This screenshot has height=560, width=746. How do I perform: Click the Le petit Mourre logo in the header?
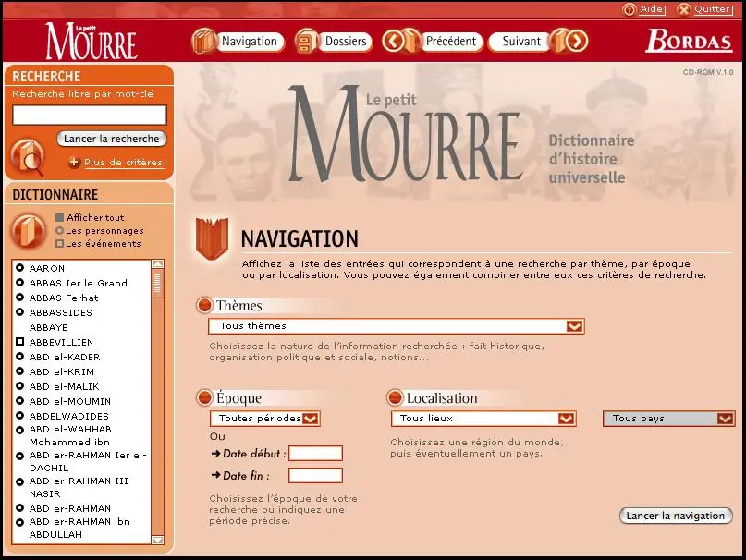click(92, 42)
